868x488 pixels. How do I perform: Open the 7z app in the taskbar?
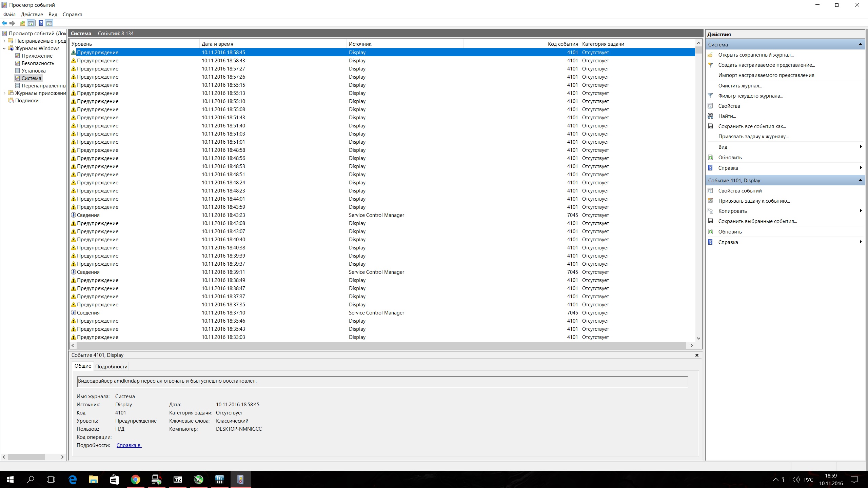(x=177, y=480)
